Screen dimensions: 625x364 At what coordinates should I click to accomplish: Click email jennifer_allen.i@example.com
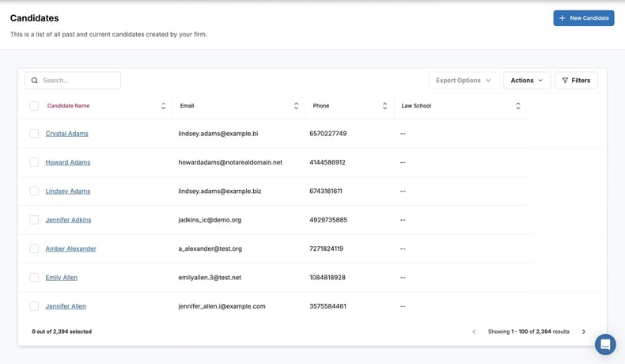[222, 306]
